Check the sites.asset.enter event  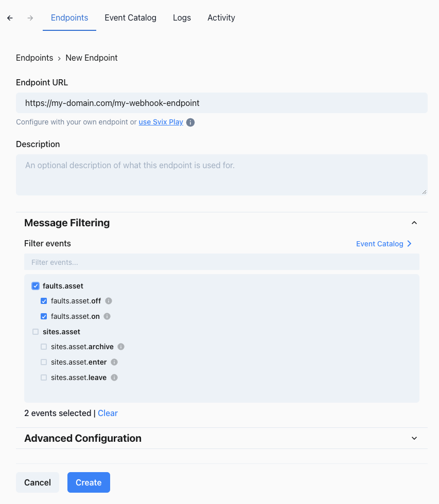tap(43, 362)
